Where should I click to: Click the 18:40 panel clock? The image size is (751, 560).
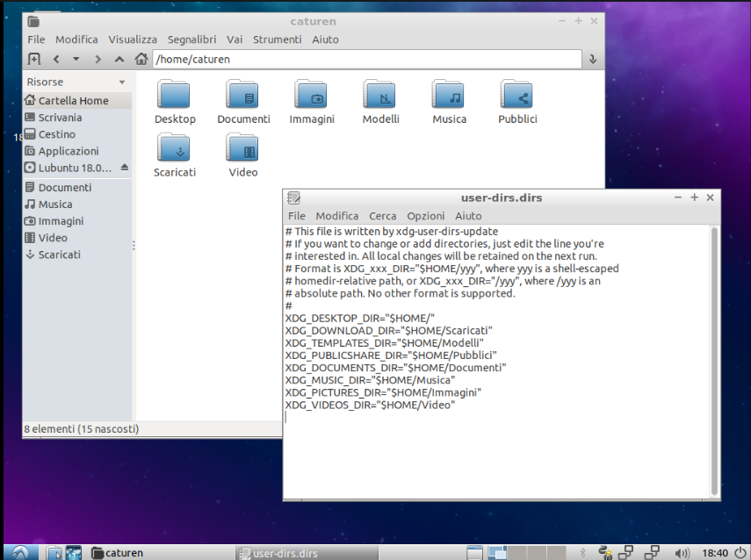pyautogui.click(x=715, y=553)
